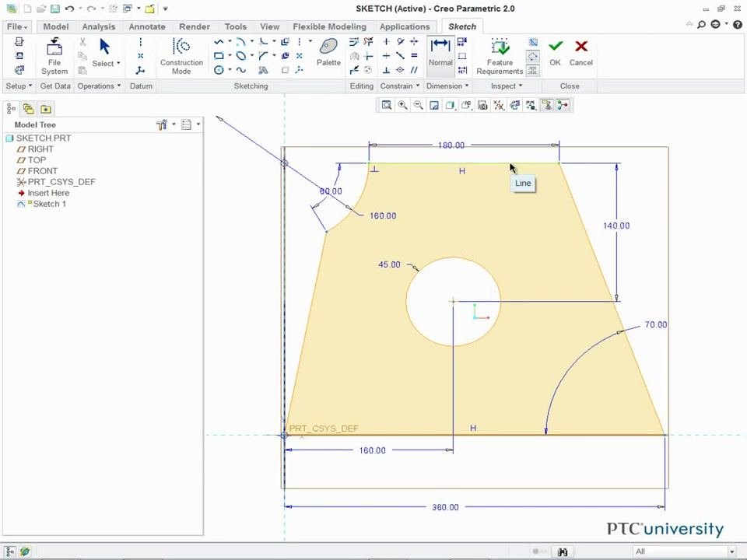Expand the Inspect group dropdown

point(507,86)
